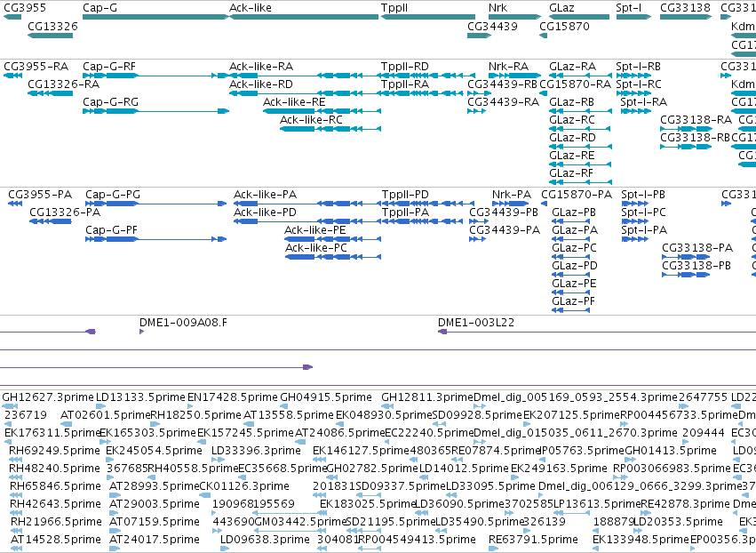The height and width of the screenshot is (553, 756).
Task: Select transcript Cap-G-RG
Action: 110,102
